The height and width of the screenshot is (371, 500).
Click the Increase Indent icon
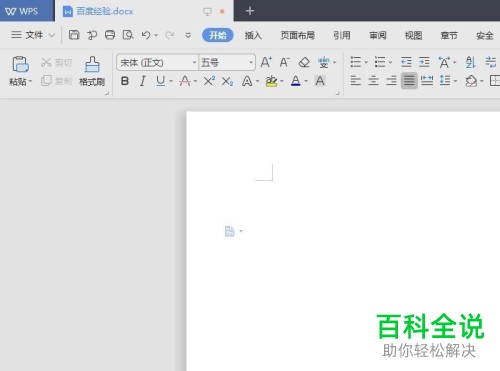click(x=424, y=62)
